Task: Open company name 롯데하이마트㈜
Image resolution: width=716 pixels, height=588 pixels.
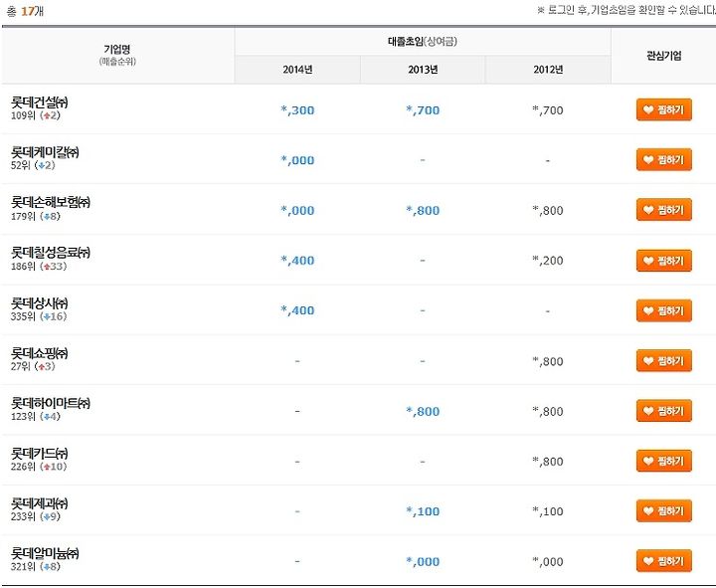Action: (51, 403)
